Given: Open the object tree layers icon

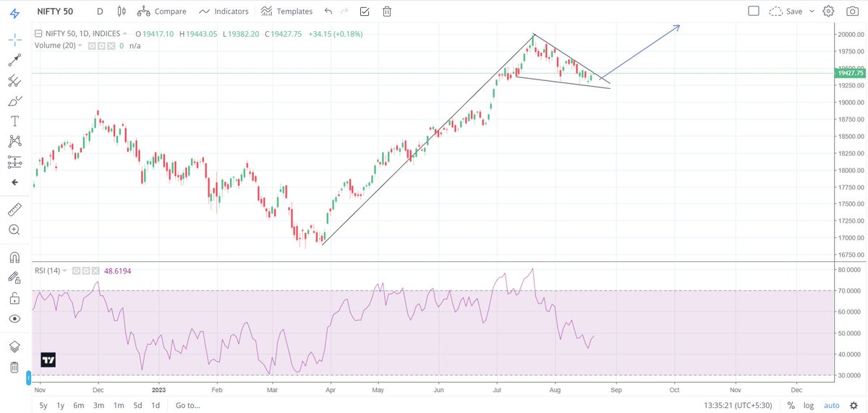Looking at the screenshot, I should [14, 346].
